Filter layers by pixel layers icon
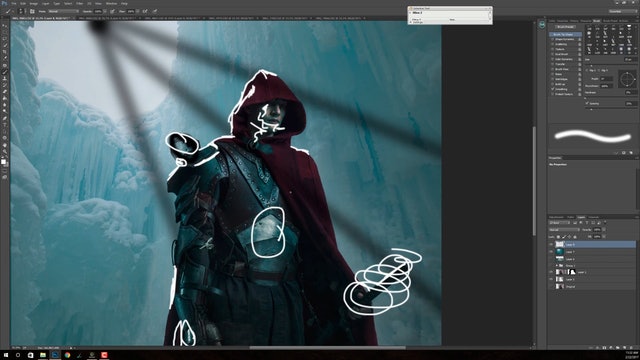This screenshot has width=640, height=360. coord(575,223)
